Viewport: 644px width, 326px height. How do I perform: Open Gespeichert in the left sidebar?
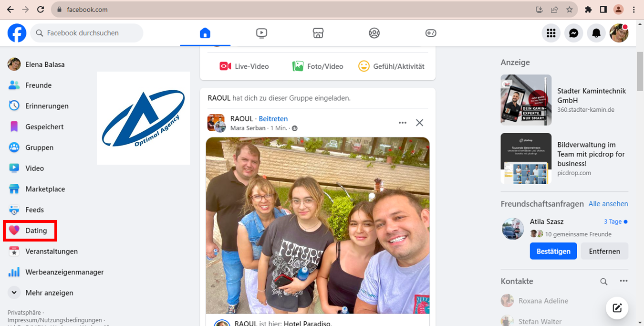pos(36,127)
